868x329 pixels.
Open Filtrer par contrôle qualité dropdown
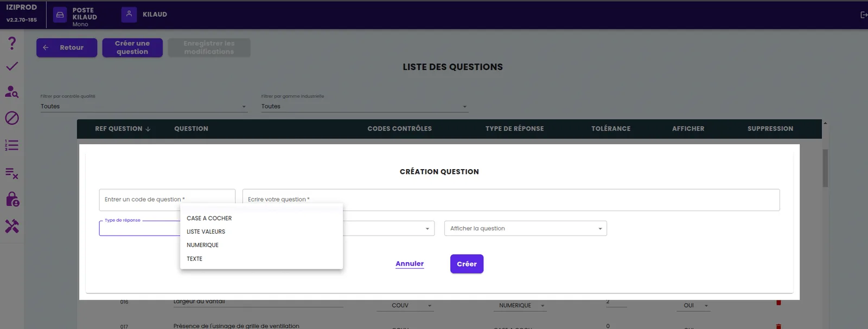pyautogui.click(x=144, y=106)
